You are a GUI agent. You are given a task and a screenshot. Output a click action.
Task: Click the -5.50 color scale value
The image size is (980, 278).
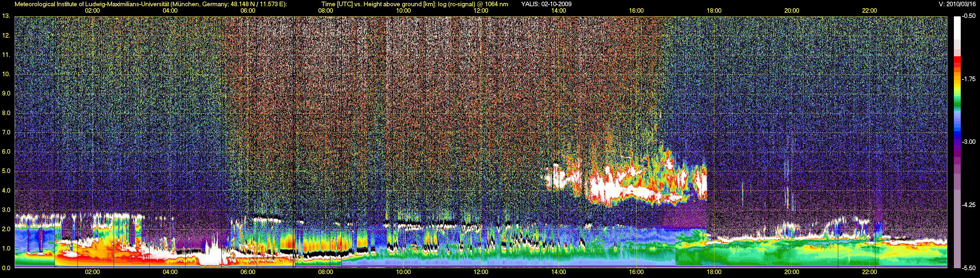(969, 268)
